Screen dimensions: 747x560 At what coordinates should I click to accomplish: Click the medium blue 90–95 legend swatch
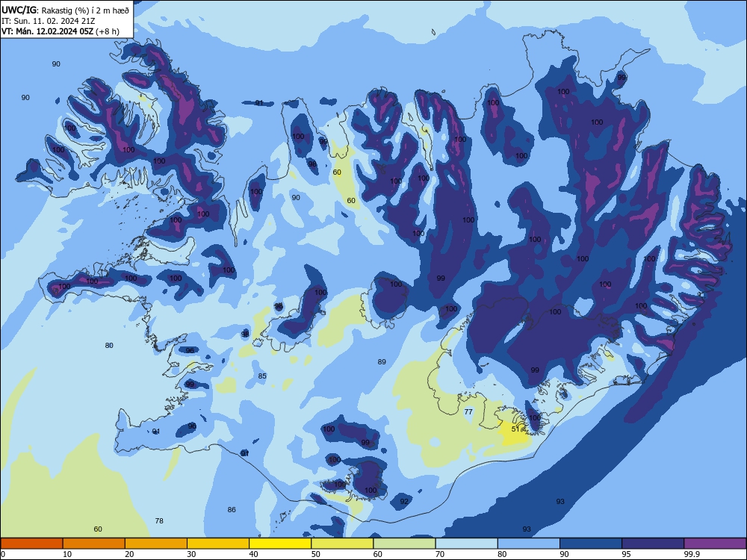pos(591,544)
